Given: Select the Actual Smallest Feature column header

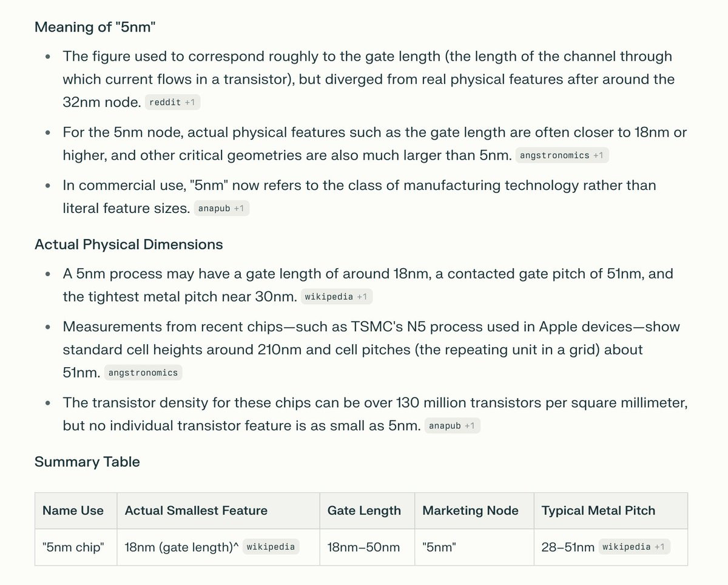Looking at the screenshot, I should (x=196, y=510).
